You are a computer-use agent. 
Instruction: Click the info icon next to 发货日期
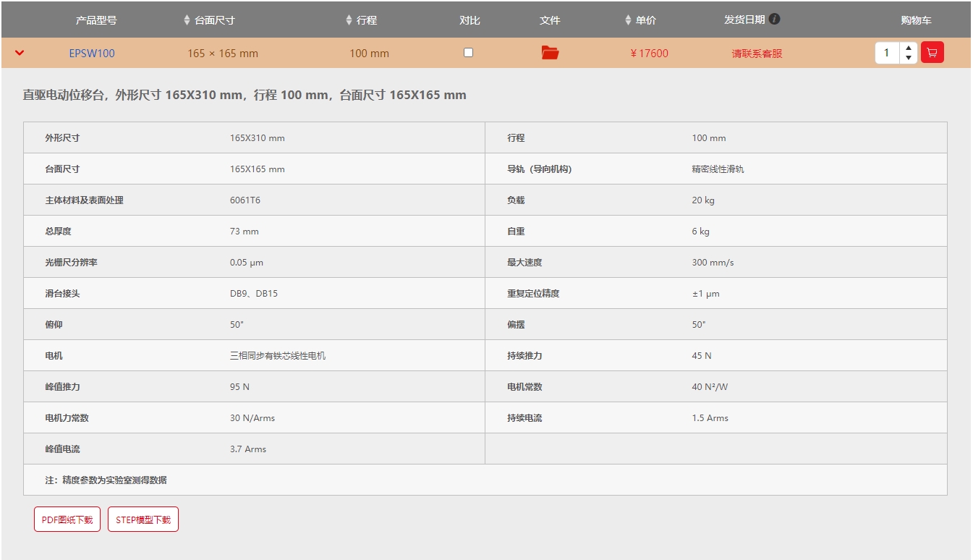click(774, 20)
